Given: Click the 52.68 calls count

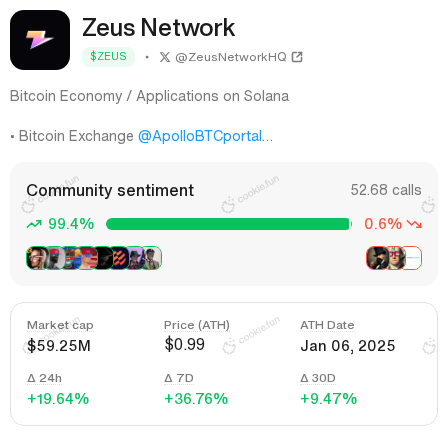Looking at the screenshot, I should point(386,190).
